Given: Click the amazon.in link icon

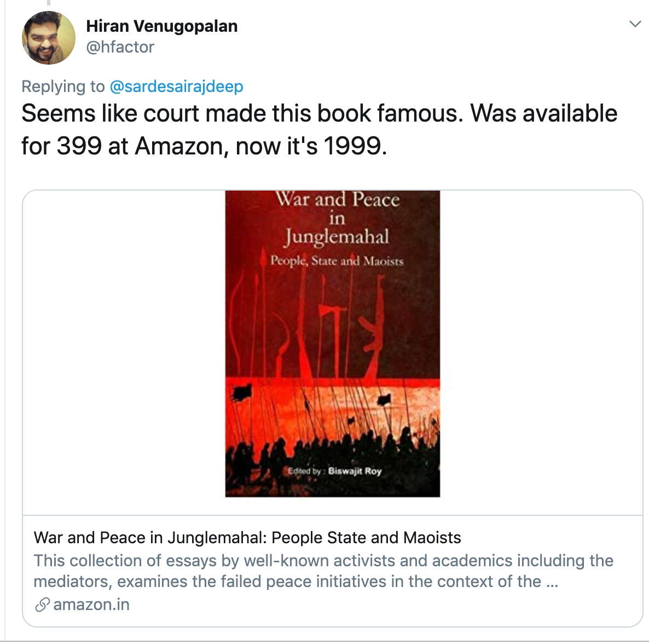Looking at the screenshot, I should click(x=42, y=605).
